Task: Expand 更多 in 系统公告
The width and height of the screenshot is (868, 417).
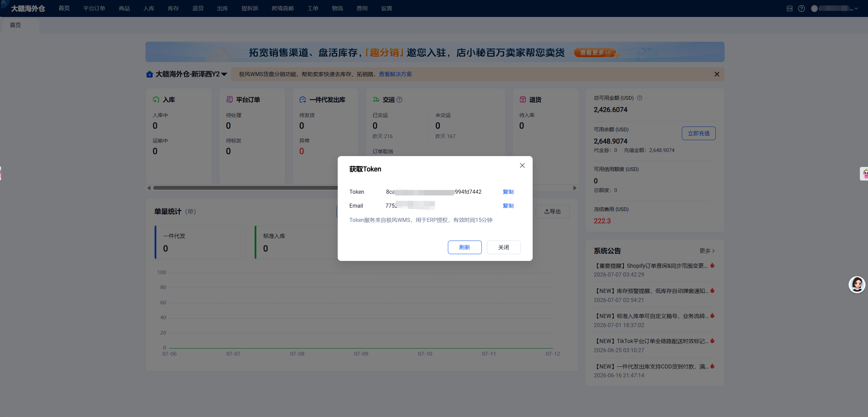Action: point(707,251)
